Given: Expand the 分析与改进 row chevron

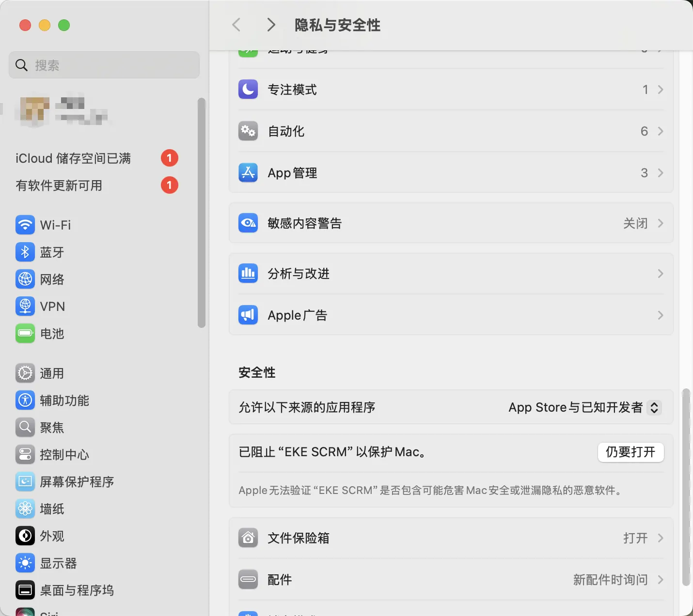Looking at the screenshot, I should [661, 274].
